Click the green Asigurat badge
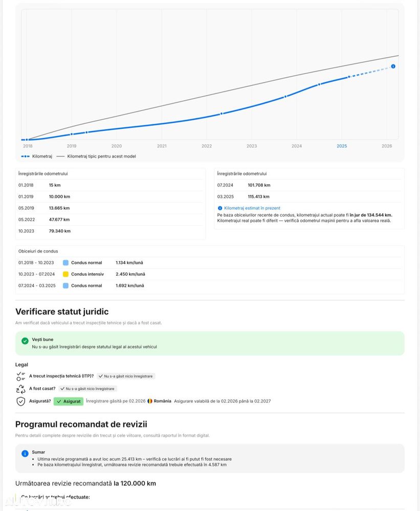Viewport: 420px width, 511px height. (x=69, y=402)
